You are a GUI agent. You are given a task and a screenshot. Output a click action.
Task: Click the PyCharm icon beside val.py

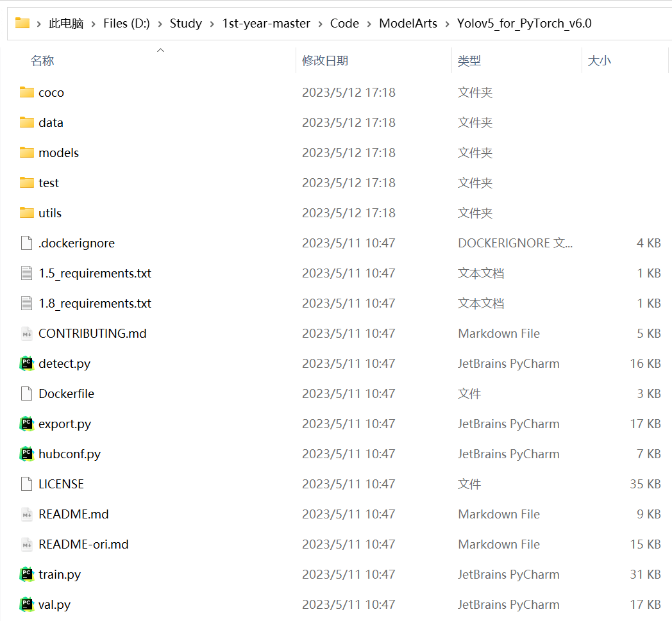coord(26,604)
